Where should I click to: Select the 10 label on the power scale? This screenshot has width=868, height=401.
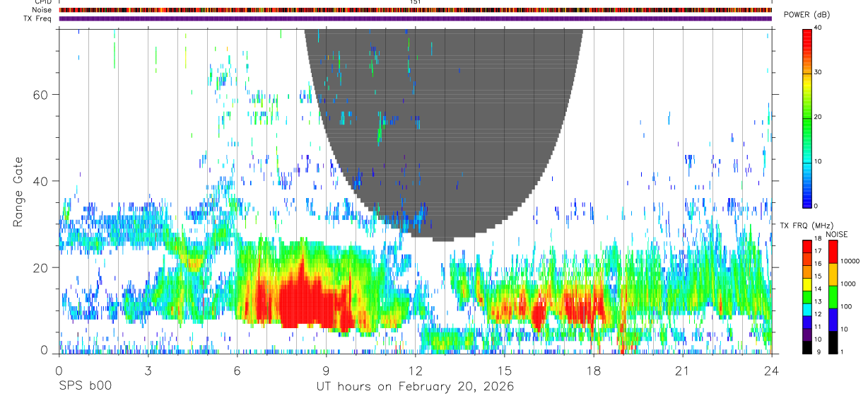click(x=819, y=162)
